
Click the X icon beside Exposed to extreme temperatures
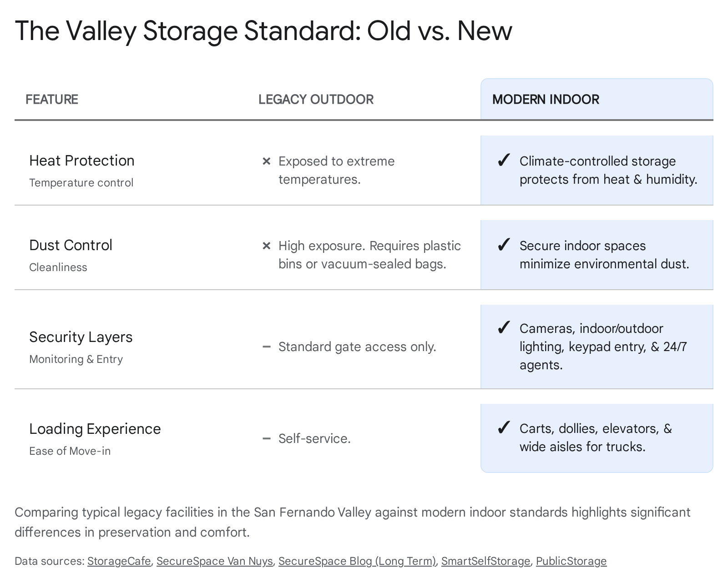(x=267, y=161)
